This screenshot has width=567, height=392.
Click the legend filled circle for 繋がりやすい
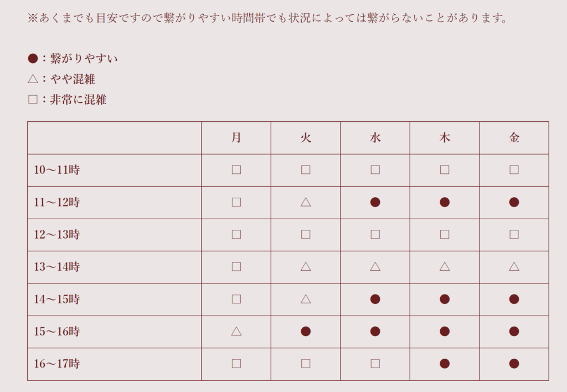(33, 58)
